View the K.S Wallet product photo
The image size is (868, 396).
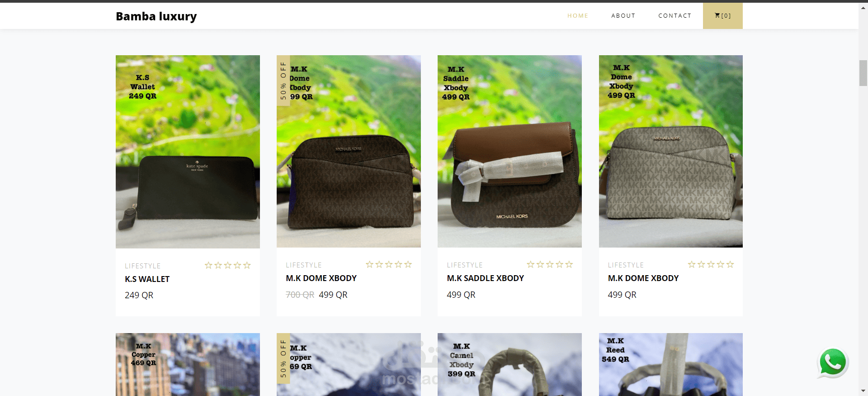pos(188,152)
